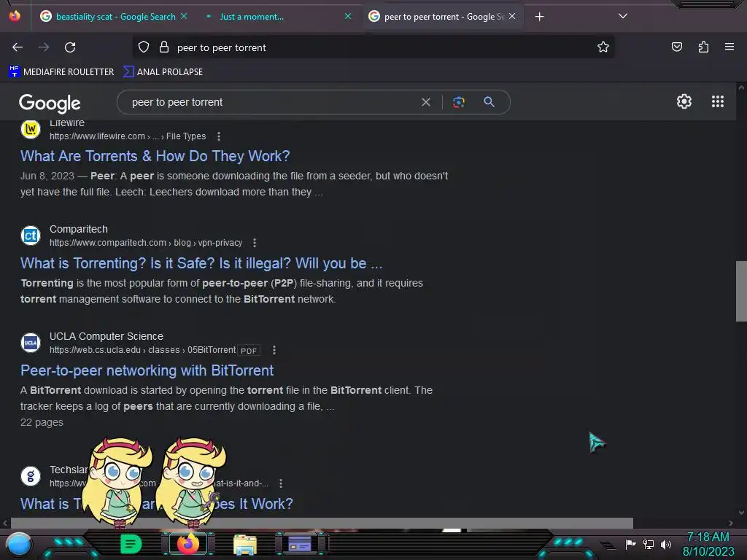Click the comparitech.com blog vpn-privacy URL
This screenshot has width=747, height=560.
[x=146, y=243]
